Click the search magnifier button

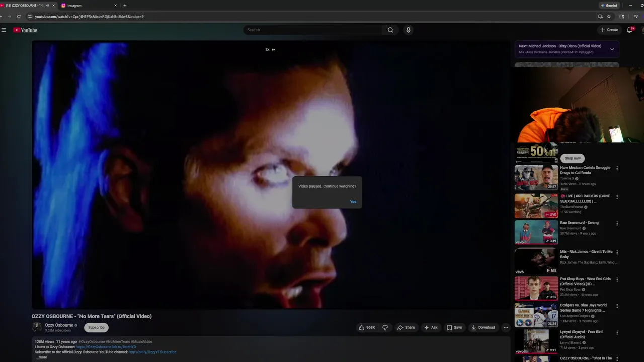pos(390,30)
